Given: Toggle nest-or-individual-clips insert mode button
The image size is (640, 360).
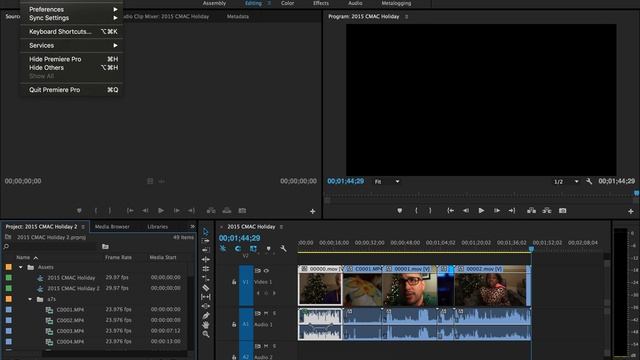Looking at the screenshot, I should [223, 248].
